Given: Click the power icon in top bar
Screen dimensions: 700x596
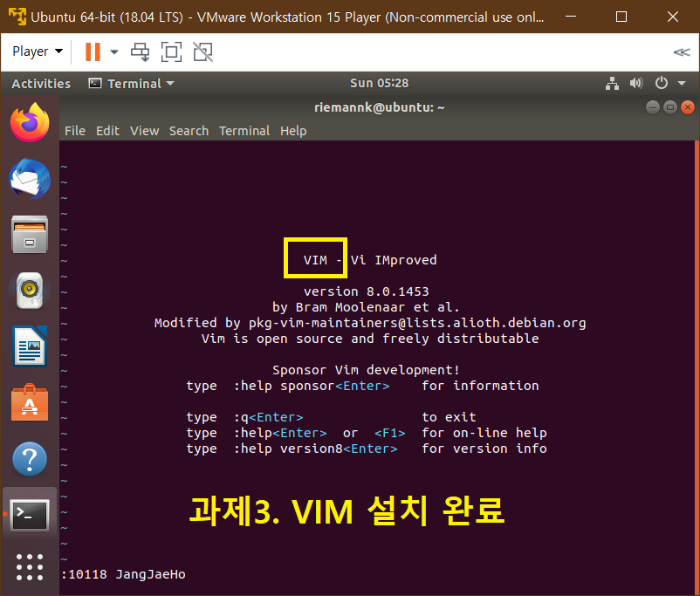Looking at the screenshot, I should click(x=662, y=83).
